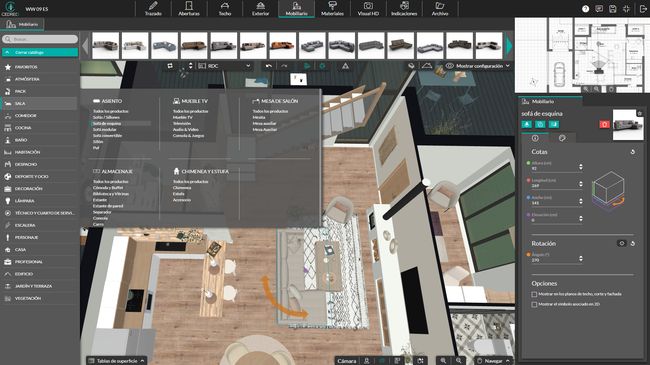Click the zoom out magnifier at bottom
This screenshot has height=365, width=650.
click(458, 361)
